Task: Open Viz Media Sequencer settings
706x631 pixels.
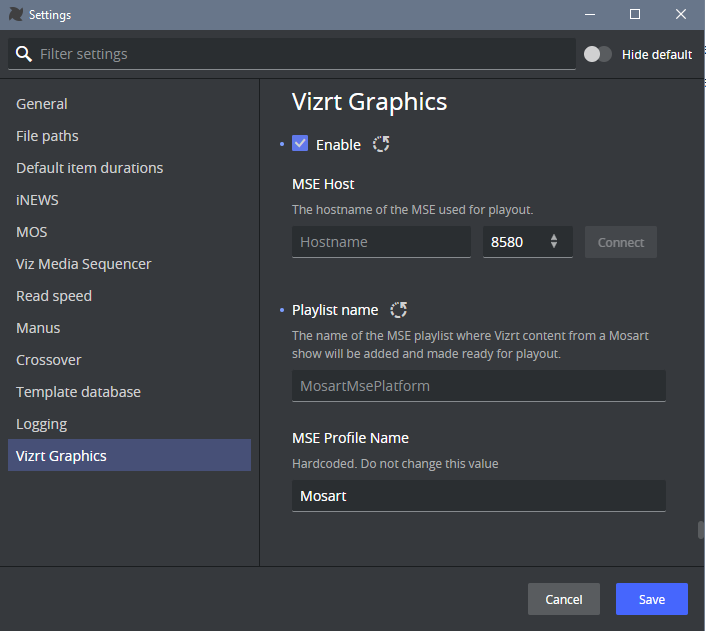Action: click(x=129, y=264)
